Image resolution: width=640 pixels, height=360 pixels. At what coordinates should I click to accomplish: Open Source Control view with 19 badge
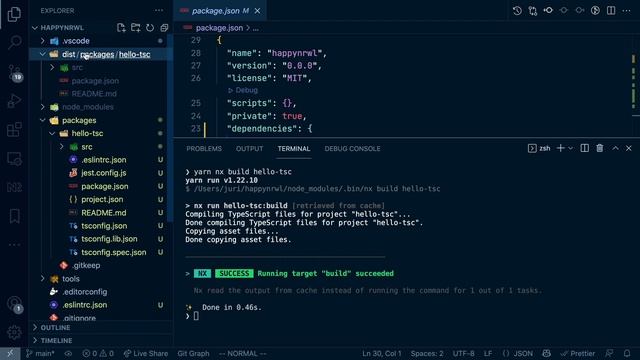[14, 72]
